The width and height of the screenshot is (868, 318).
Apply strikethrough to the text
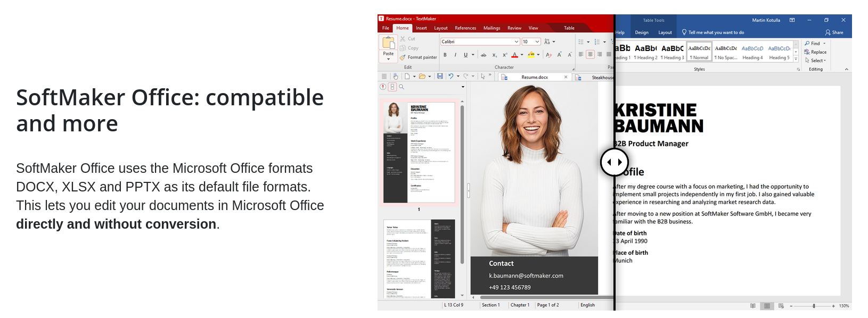pyautogui.click(x=484, y=55)
